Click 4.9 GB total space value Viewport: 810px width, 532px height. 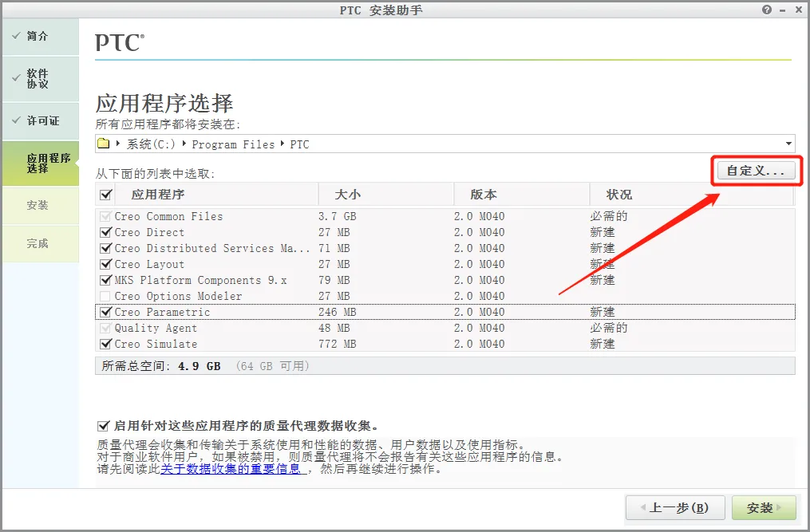click(x=199, y=366)
